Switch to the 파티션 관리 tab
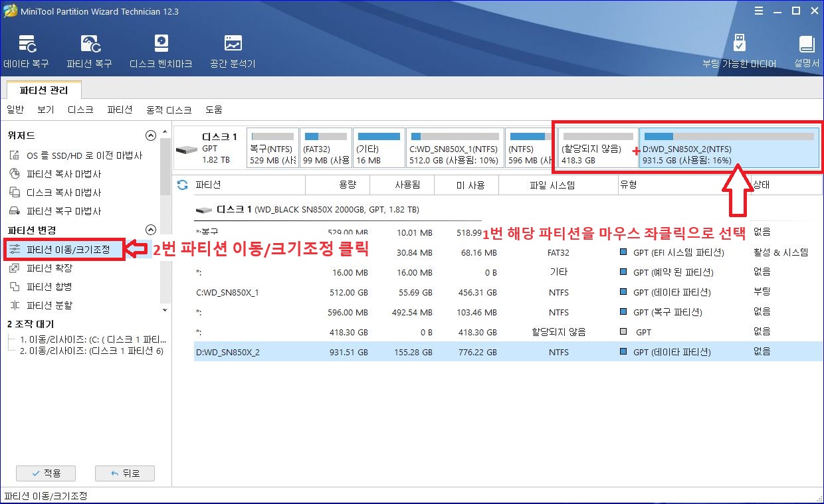 [44, 89]
